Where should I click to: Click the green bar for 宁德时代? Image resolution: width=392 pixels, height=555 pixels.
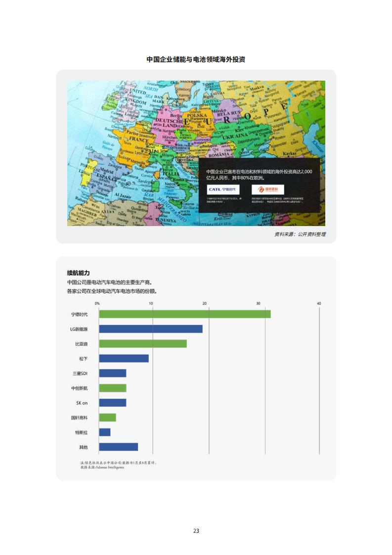point(185,314)
